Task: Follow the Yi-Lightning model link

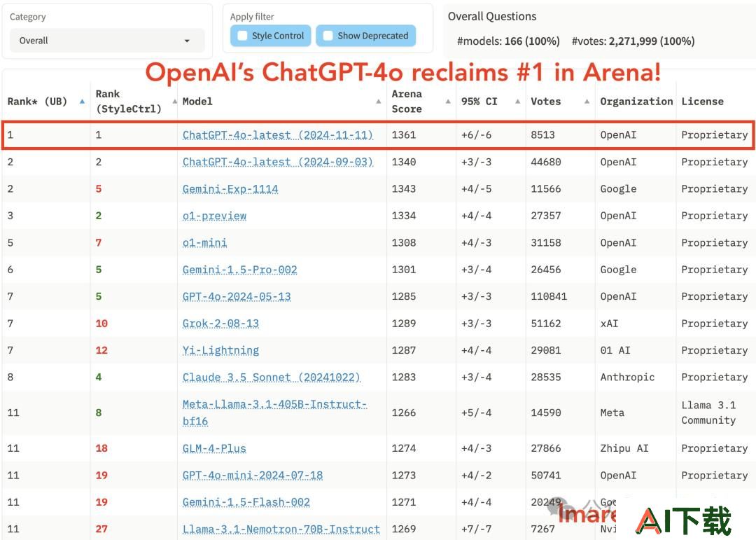Action: coord(220,350)
